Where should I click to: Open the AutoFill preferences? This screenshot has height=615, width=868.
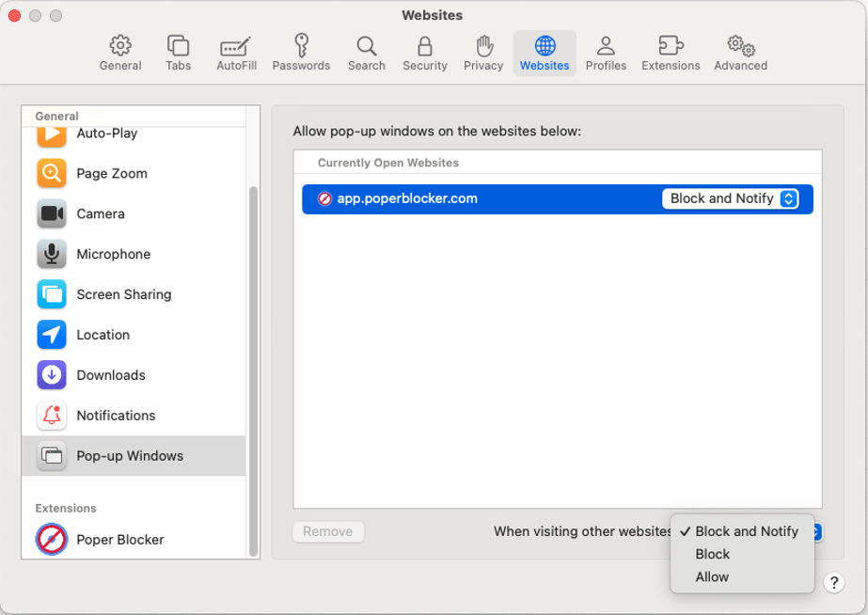[234, 51]
